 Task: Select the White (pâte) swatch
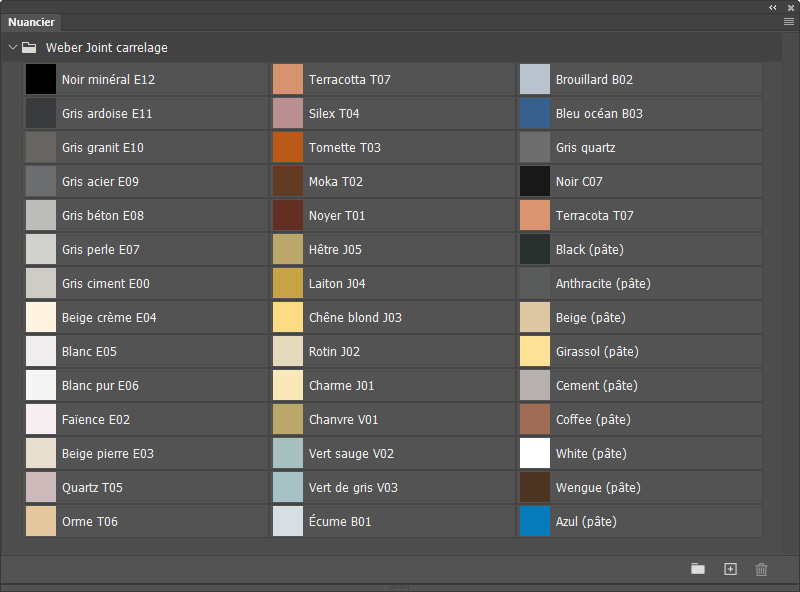click(535, 453)
